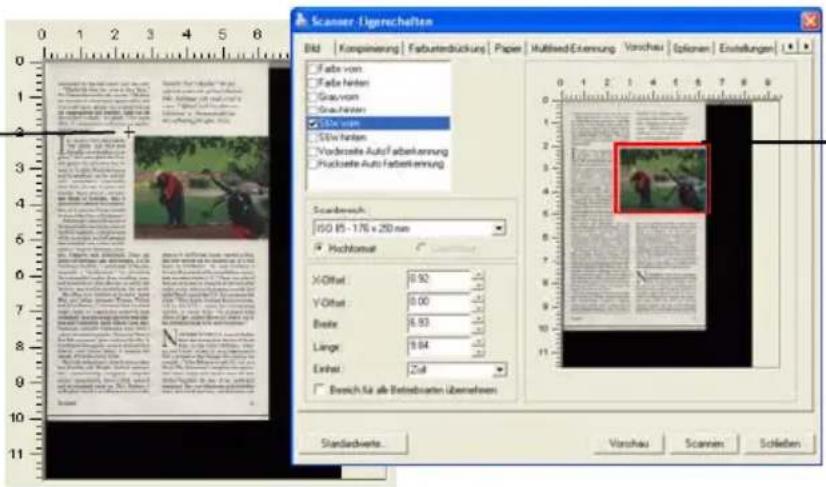Click the golfer photo in the left preview
The height and width of the screenshot is (487, 826).
tap(202, 187)
